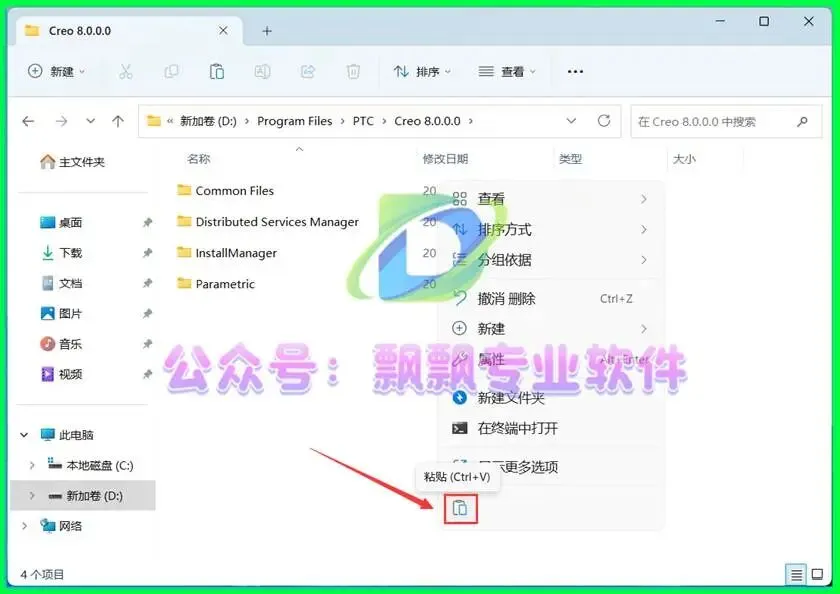Image resolution: width=840 pixels, height=594 pixels.
Task: Sort by the 修改日期 column header
Action: pyautogui.click(x=445, y=159)
